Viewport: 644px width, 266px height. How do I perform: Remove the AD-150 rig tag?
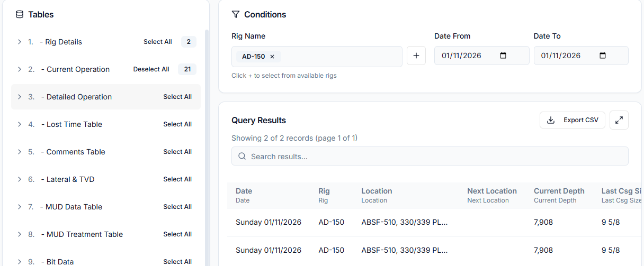(272, 57)
